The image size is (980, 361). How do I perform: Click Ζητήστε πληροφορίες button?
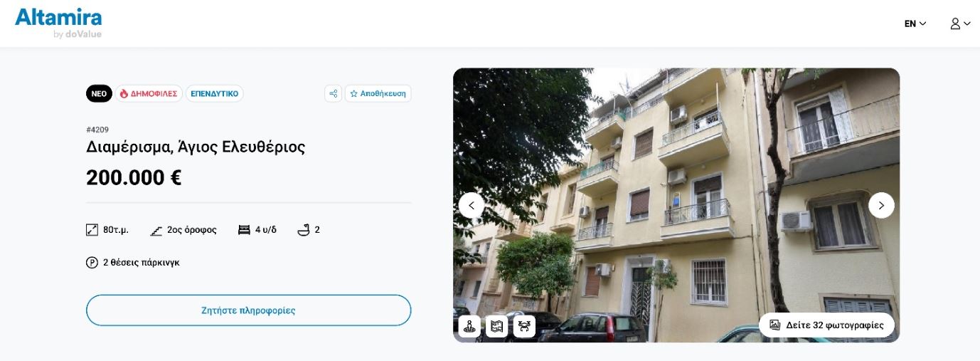pyautogui.click(x=248, y=310)
